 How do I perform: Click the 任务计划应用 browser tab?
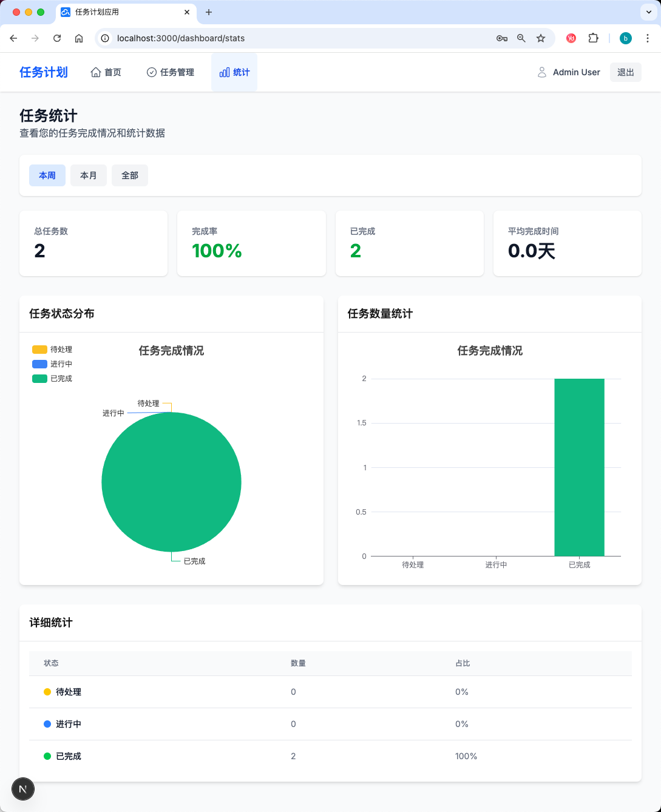tap(126, 12)
